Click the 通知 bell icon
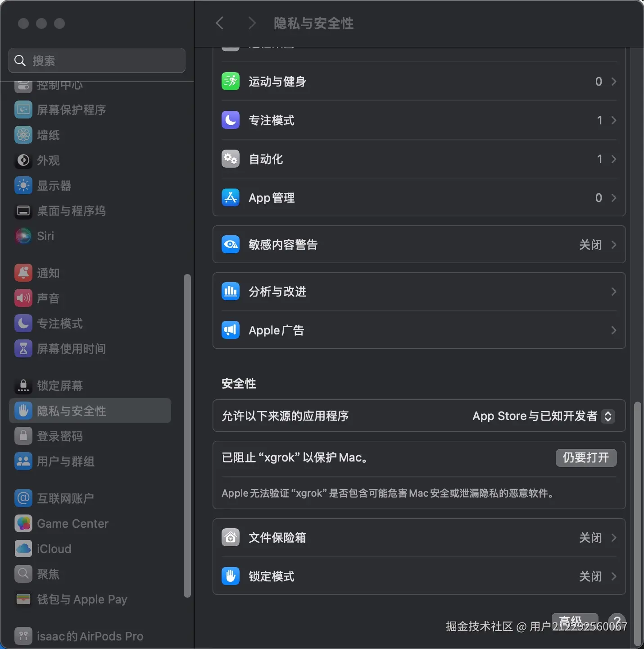 click(x=23, y=273)
